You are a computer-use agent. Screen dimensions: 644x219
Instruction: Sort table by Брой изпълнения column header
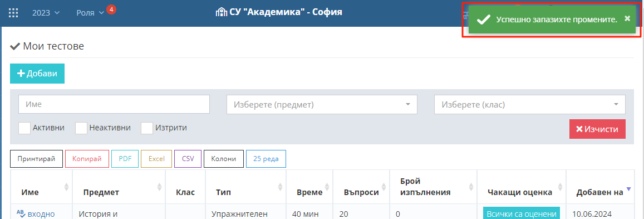pyautogui.click(x=433, y=187)
